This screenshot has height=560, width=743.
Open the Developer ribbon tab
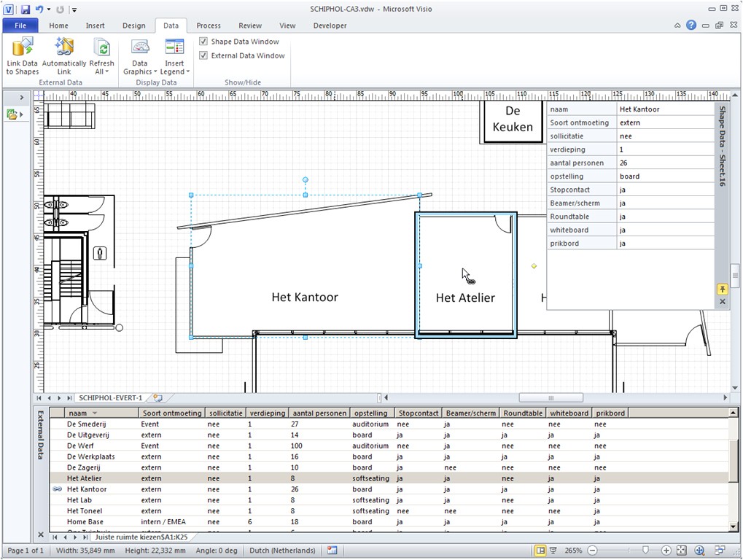[x=330, y=26]
